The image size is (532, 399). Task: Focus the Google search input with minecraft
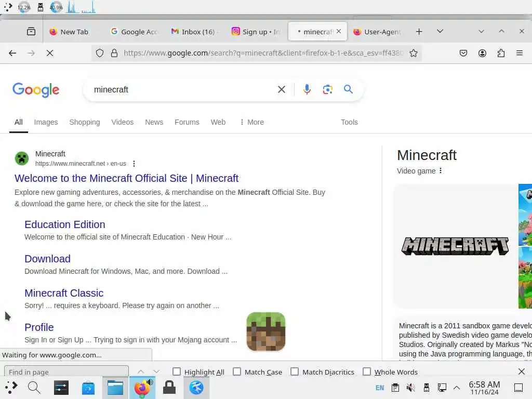tap(183, 89)
